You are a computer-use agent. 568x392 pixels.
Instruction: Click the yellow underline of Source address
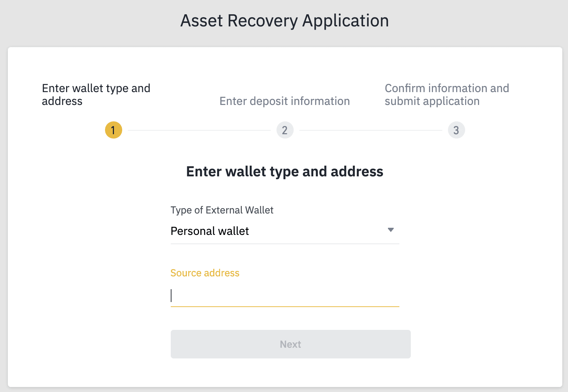(285, 306)
